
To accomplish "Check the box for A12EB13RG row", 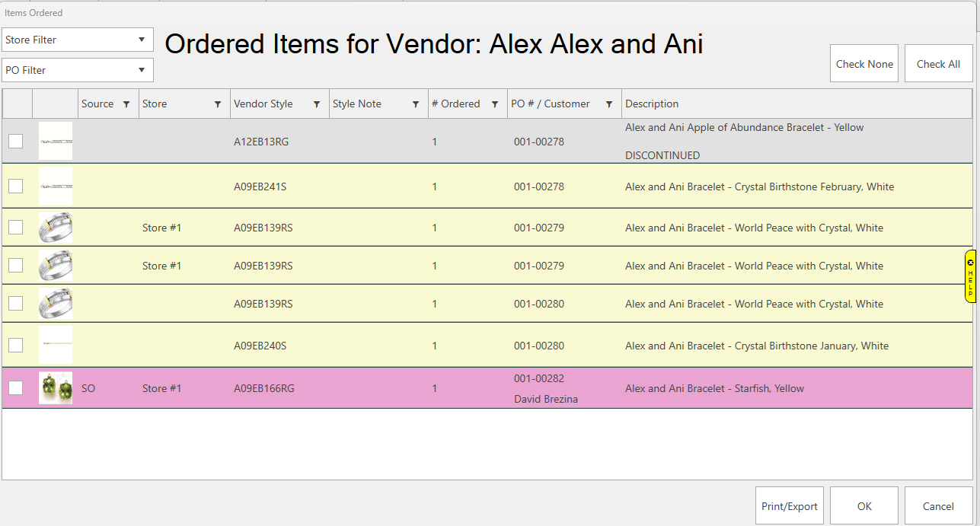I will [16, 141].
